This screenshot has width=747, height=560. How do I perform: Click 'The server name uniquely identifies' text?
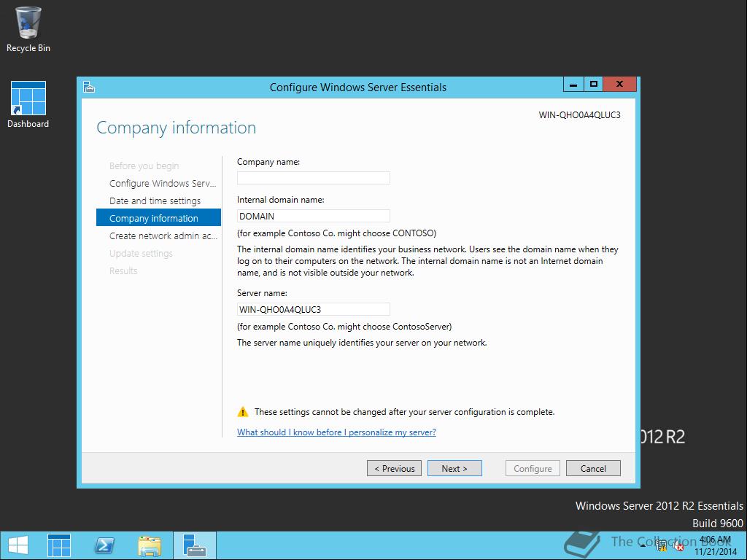coord(362,343)
